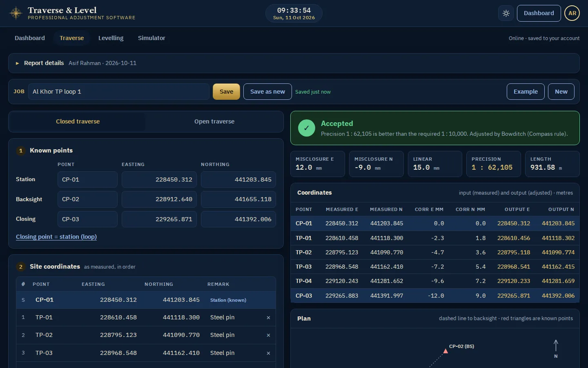Remove the TP-01 row with its × icon
Image resolution: width=588 pixels, height=368 pixels.
coord(268,318)
